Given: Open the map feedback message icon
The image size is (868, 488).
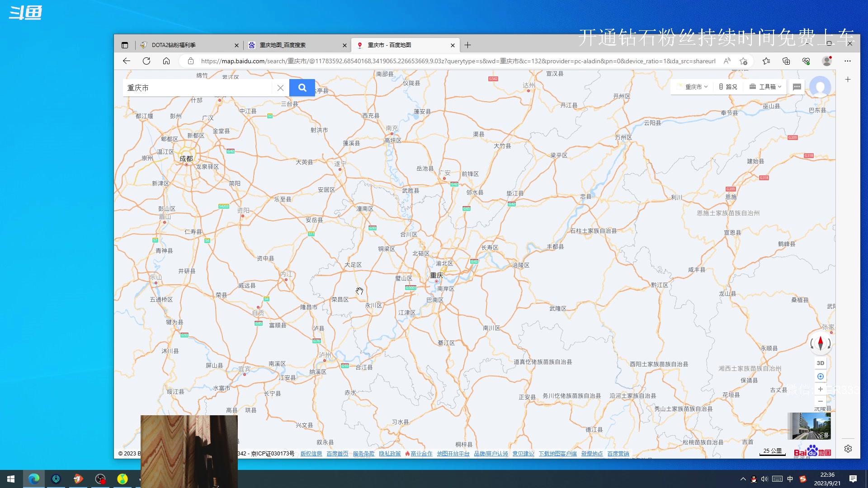Looking at the screenshot, I should tap(797, 87).
